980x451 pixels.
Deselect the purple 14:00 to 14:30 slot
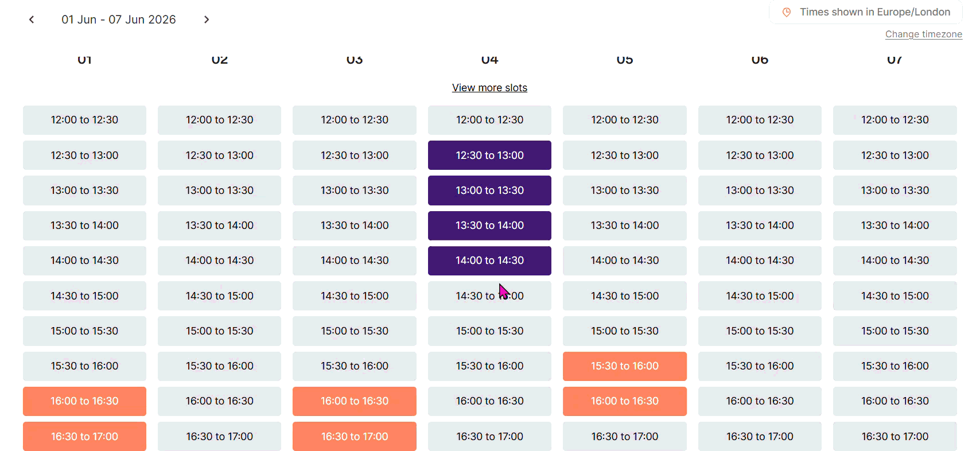(489, 261)
